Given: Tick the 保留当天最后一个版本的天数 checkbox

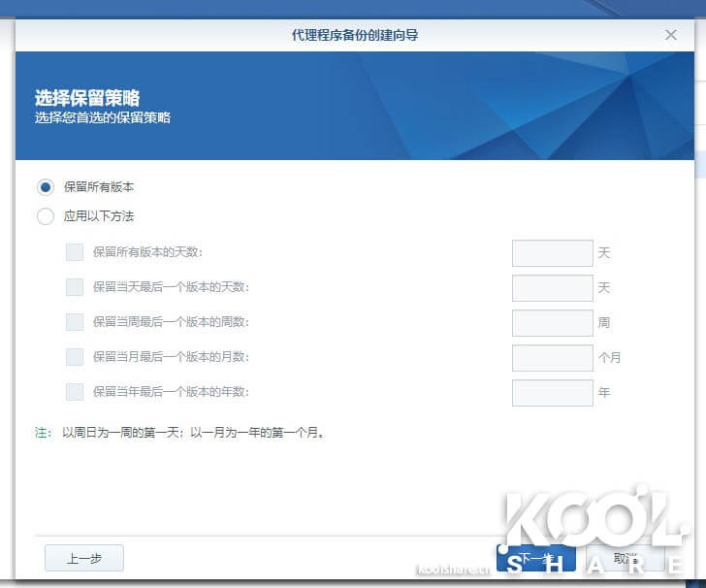Looking at the screenshot, I should tap(75, 287).
